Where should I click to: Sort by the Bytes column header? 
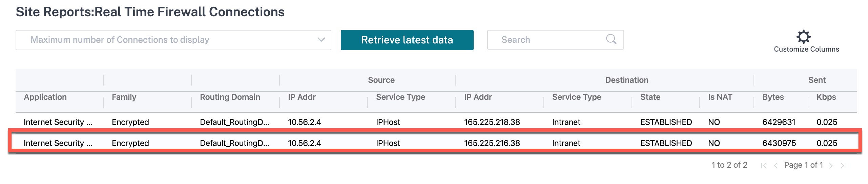click(773, 97)
